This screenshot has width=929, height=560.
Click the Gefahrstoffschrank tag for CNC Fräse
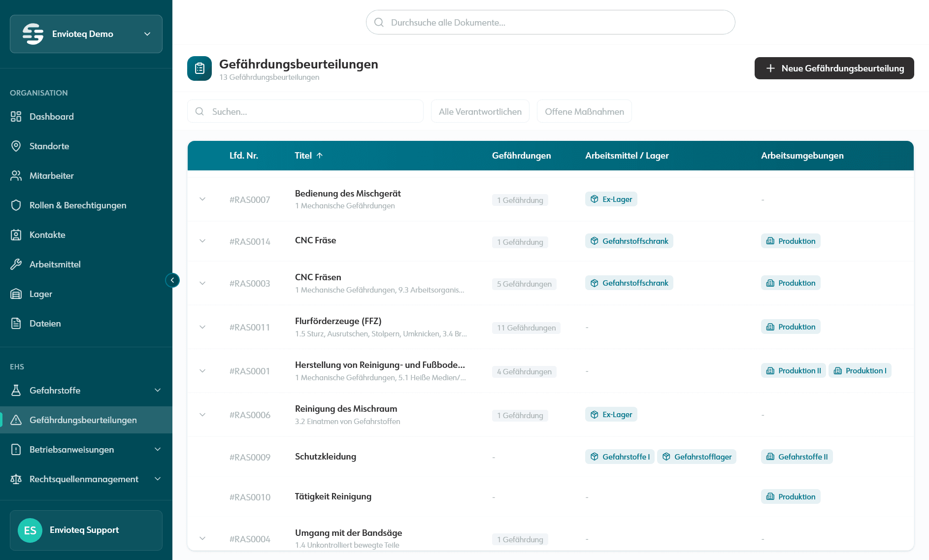pyautogui.click(x=629, y=241)
